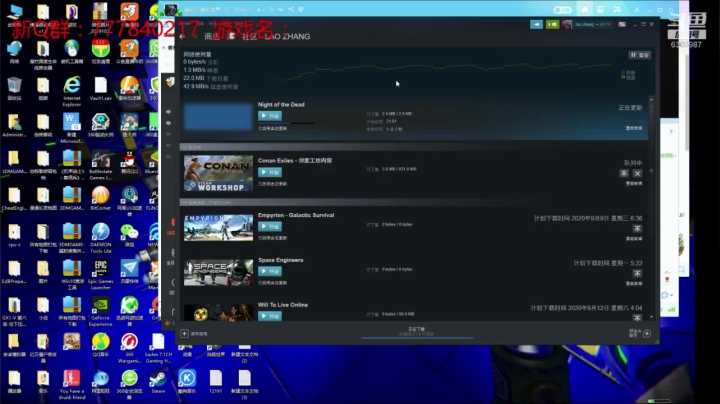Open Conan Exiles Workshop thumbnail

point(218,173)
